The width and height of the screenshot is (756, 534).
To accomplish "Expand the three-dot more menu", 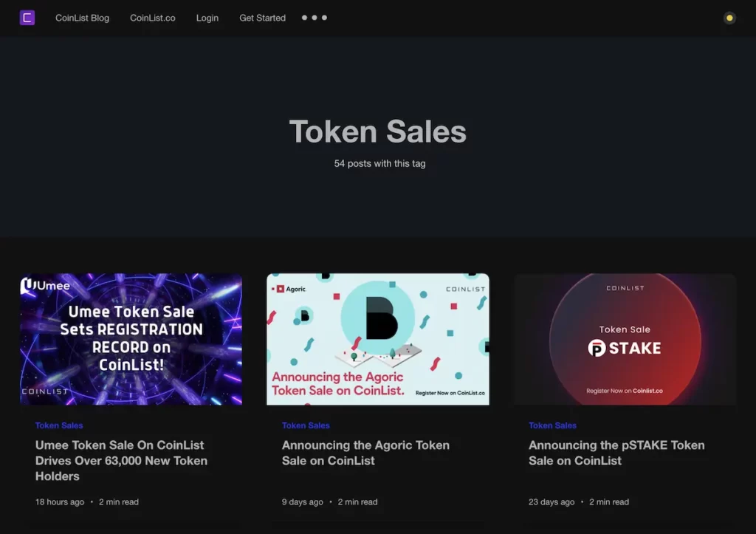I will click(x=315, y=18).
